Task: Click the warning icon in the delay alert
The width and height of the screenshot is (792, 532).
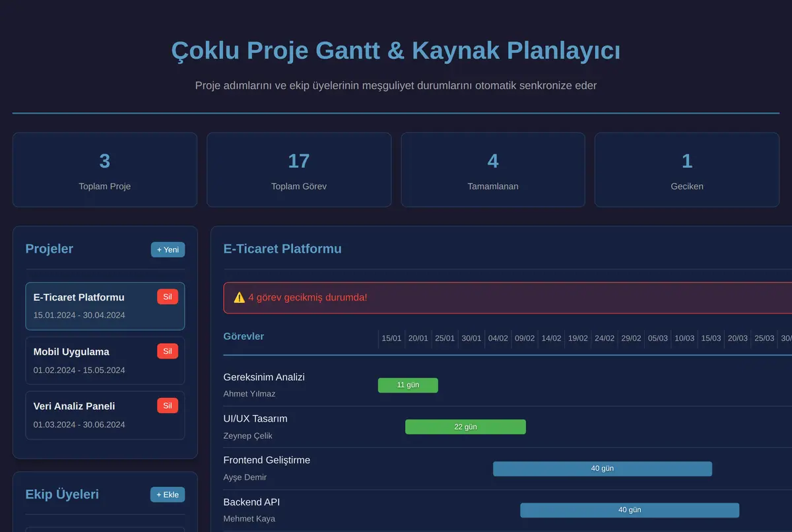Action: (239, 298)
